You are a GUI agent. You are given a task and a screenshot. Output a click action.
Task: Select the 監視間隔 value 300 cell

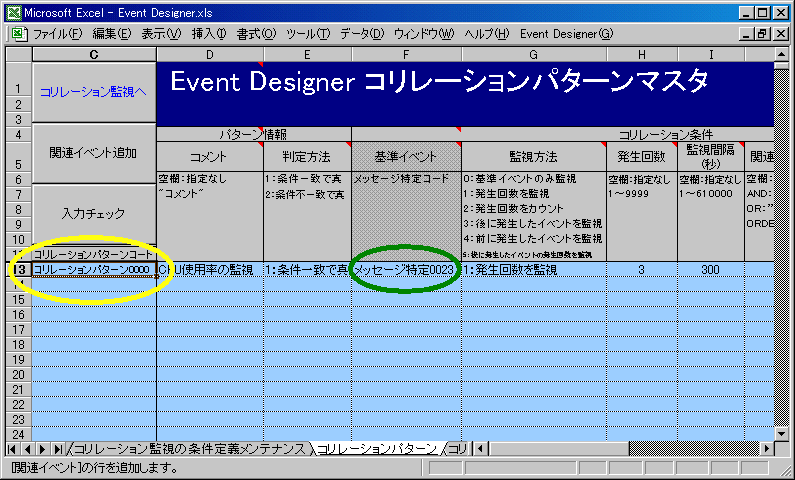click(711, 270)
